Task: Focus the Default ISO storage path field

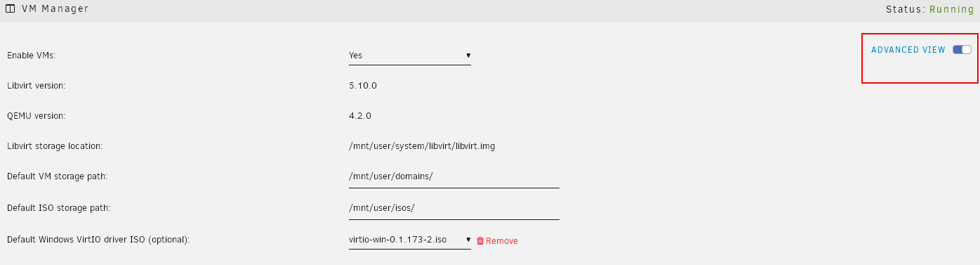Action: pyautogui.click(x=454, y=207)
